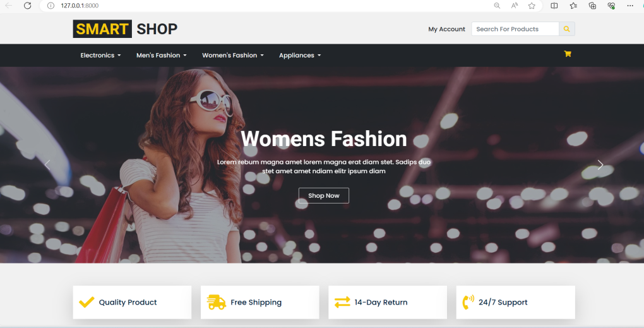The image size is (644, 328).
Task: Click the Shop Now button
Action: point(323,196)
